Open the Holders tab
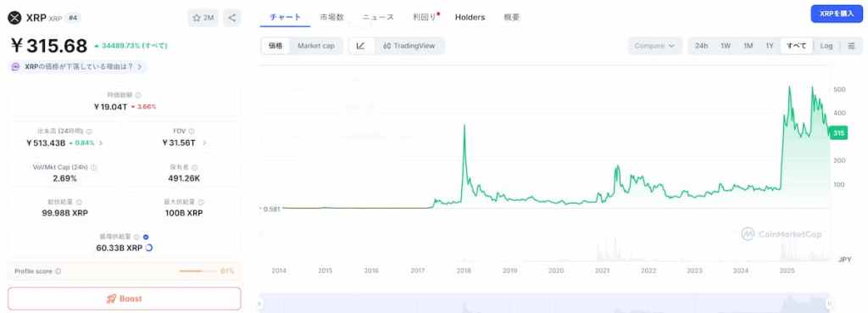 click(470, 17)
